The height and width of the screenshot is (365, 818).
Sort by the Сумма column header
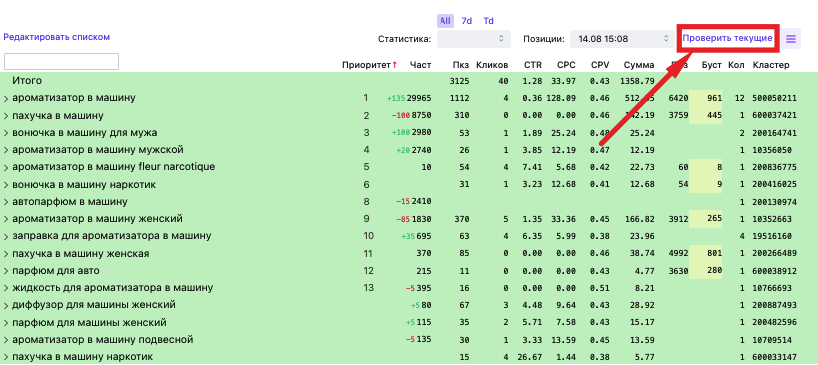(639, 65)
